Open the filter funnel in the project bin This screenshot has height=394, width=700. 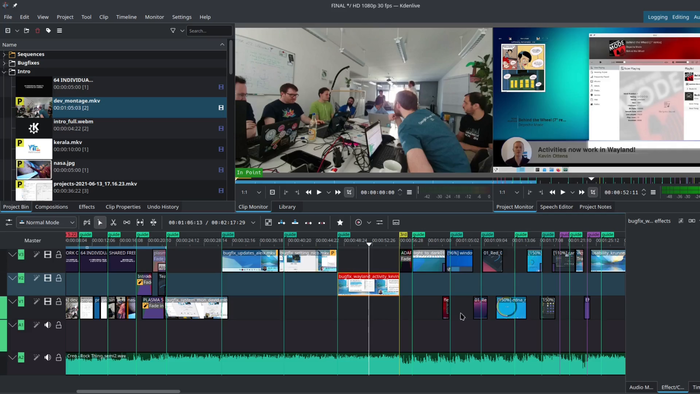173,30
